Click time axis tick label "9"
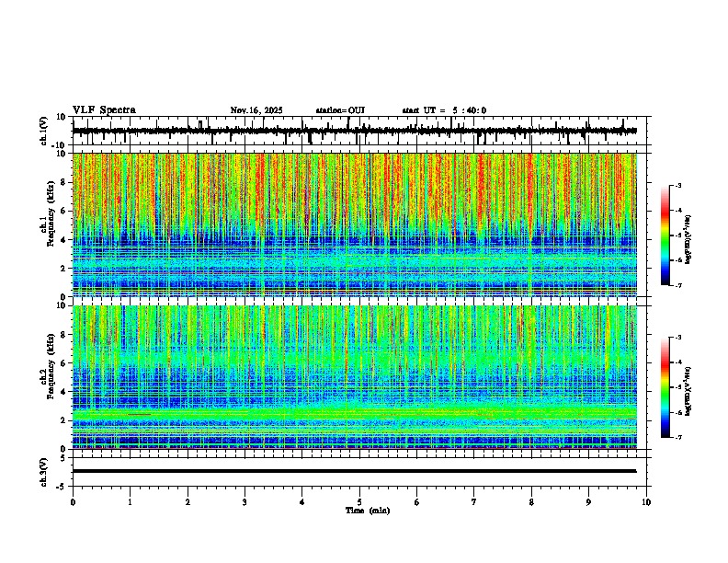Image resolution: width=728 pixels, height=563 pixels. (588, 502)
